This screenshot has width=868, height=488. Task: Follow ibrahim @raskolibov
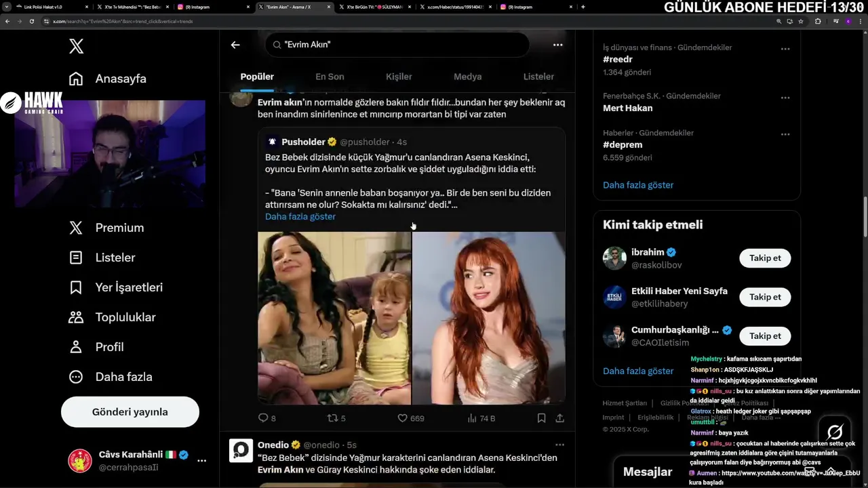coord(765,258)
